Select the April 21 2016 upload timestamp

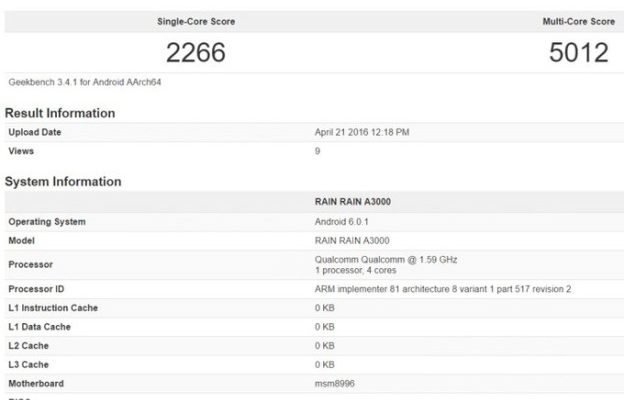362,132
